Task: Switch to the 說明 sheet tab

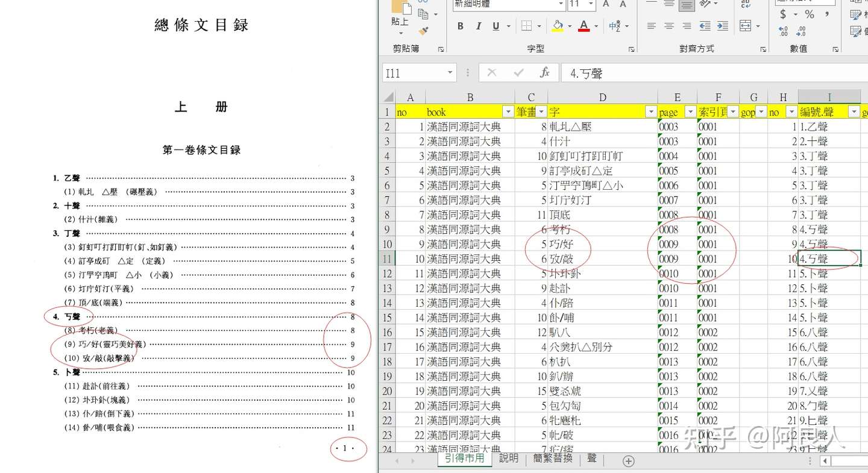Action: (509, 459)
